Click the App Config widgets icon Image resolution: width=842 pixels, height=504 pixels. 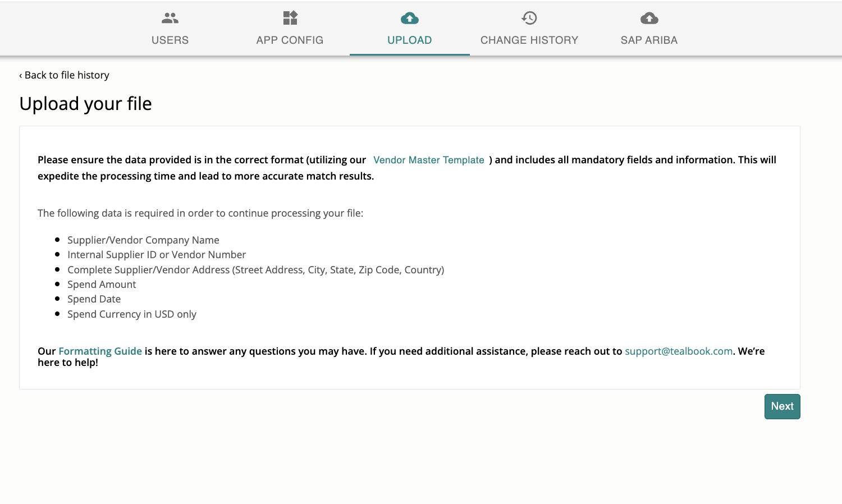click(290, 18)
